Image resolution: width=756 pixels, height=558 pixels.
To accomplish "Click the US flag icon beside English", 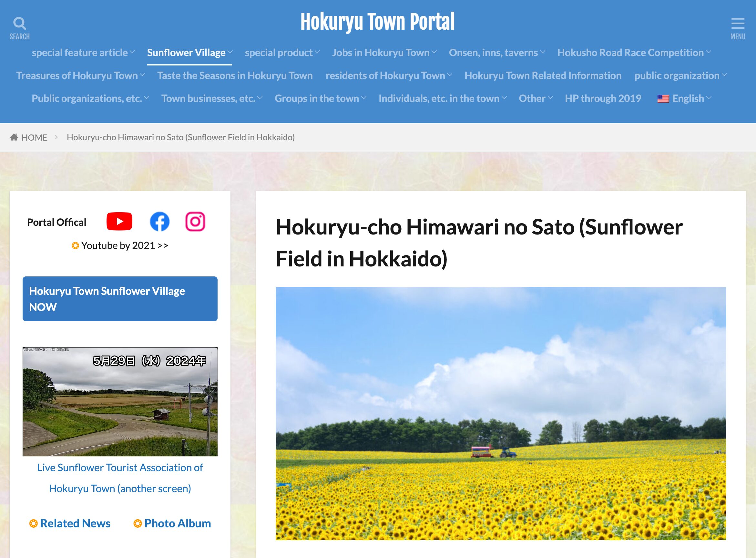I will pos(663,99).
